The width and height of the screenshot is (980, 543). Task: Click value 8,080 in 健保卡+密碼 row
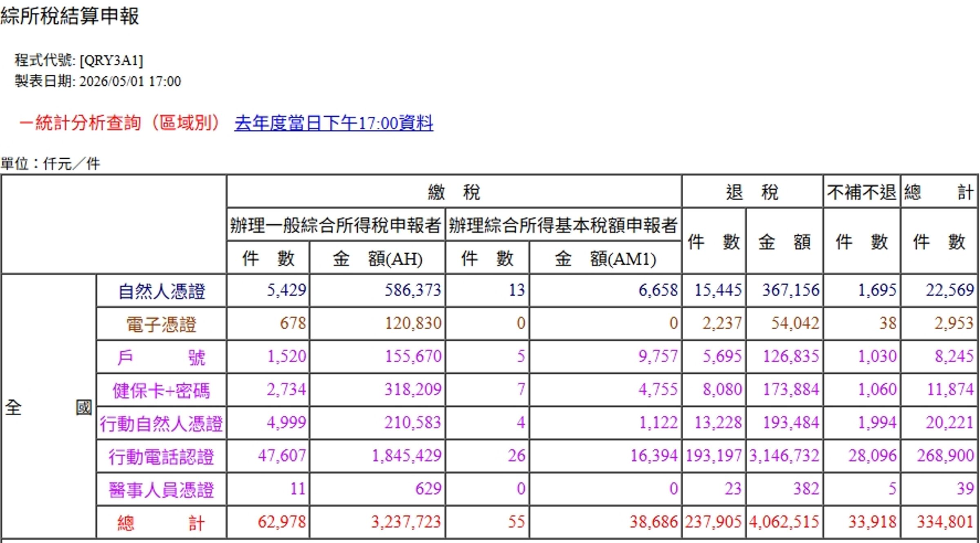coord(722,389)
